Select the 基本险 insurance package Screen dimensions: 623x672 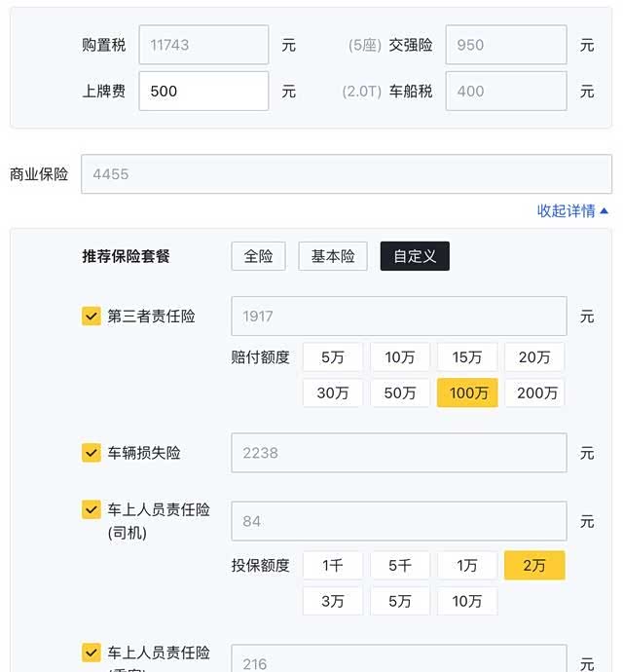[333, 256]
